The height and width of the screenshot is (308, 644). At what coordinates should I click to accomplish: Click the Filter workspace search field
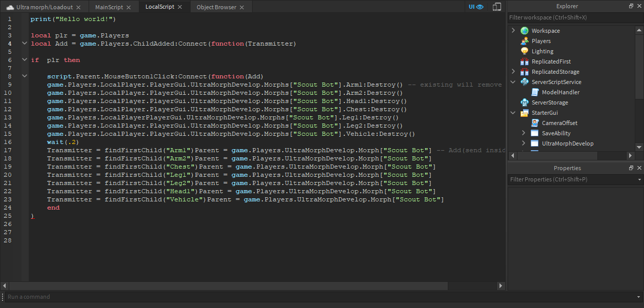point(564,17)
